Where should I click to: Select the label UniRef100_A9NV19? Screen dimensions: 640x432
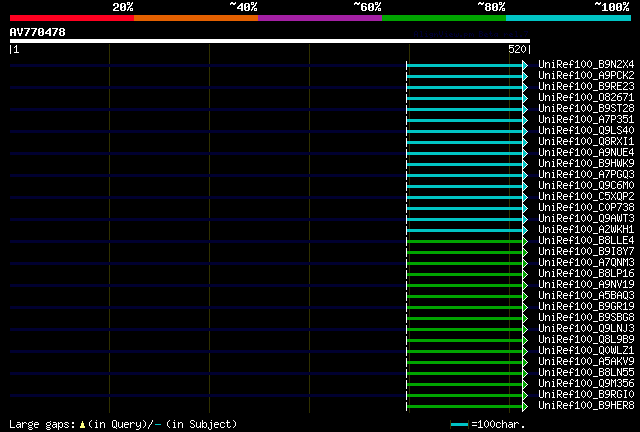586,285
